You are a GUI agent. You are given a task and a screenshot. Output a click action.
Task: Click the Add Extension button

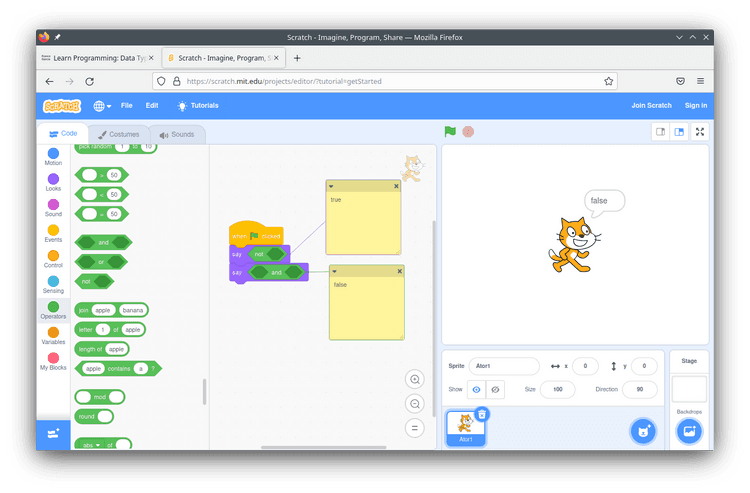tap(53, 433)
